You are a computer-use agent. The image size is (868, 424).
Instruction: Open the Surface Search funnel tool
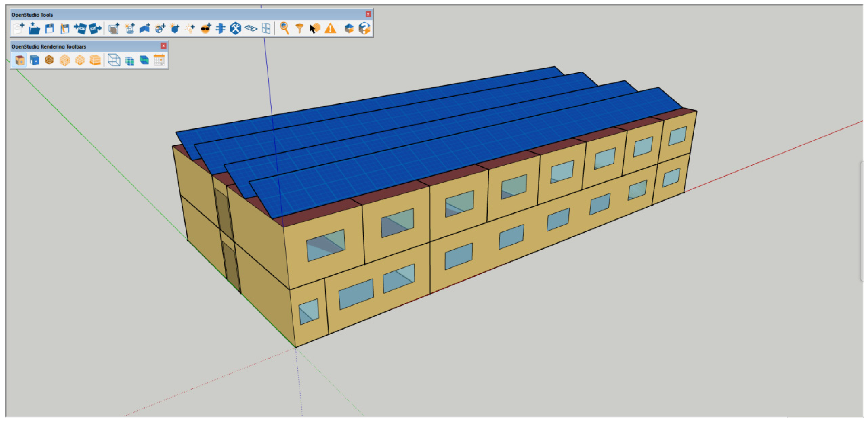[300, 28]
